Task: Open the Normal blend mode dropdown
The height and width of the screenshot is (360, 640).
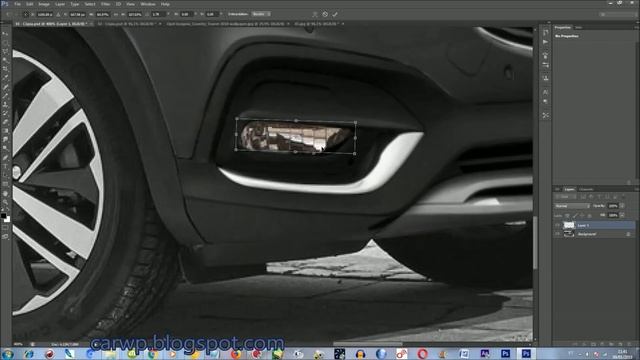Action: tap(572, 206)
